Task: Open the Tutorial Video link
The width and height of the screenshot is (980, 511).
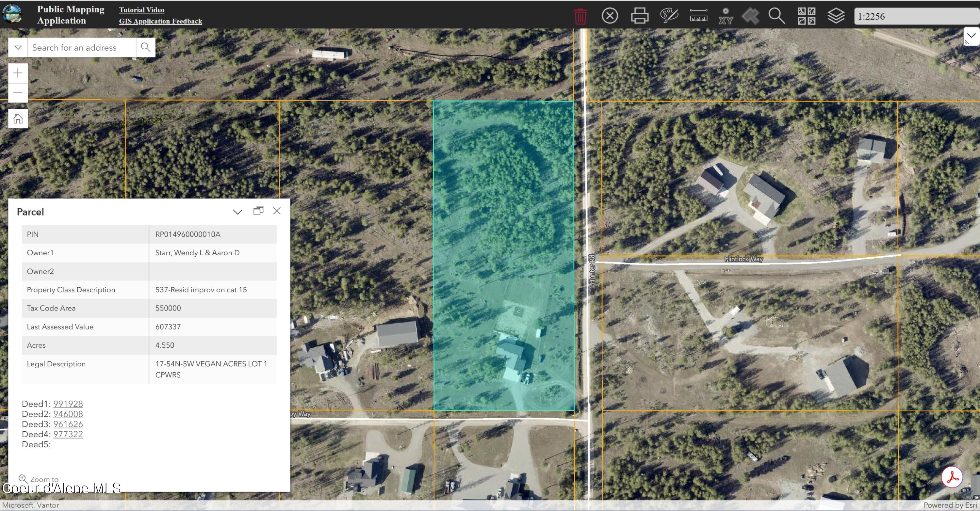Action: point(141,10)
